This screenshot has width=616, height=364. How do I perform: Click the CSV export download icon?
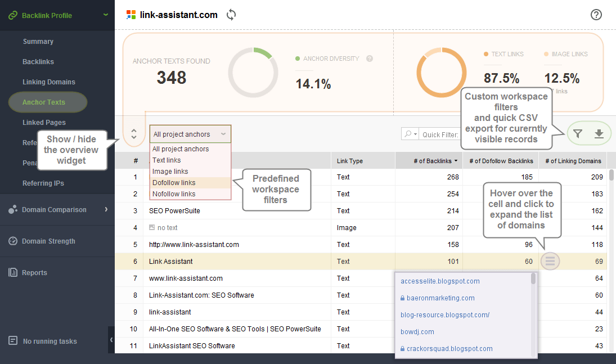point(599,134)
